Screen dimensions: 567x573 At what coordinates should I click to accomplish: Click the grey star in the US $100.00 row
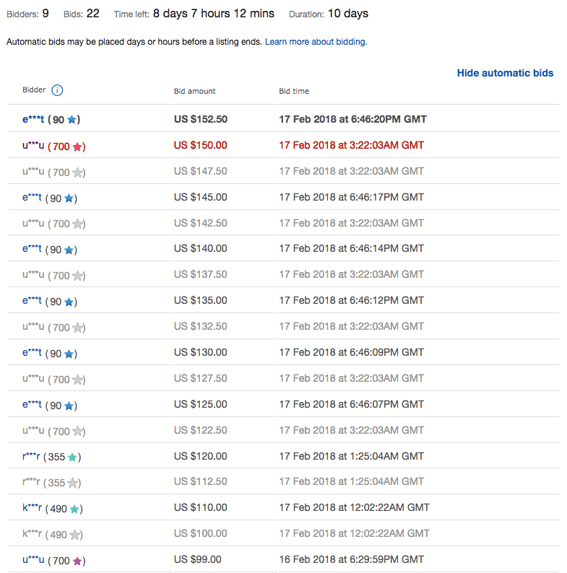(75, 535)
